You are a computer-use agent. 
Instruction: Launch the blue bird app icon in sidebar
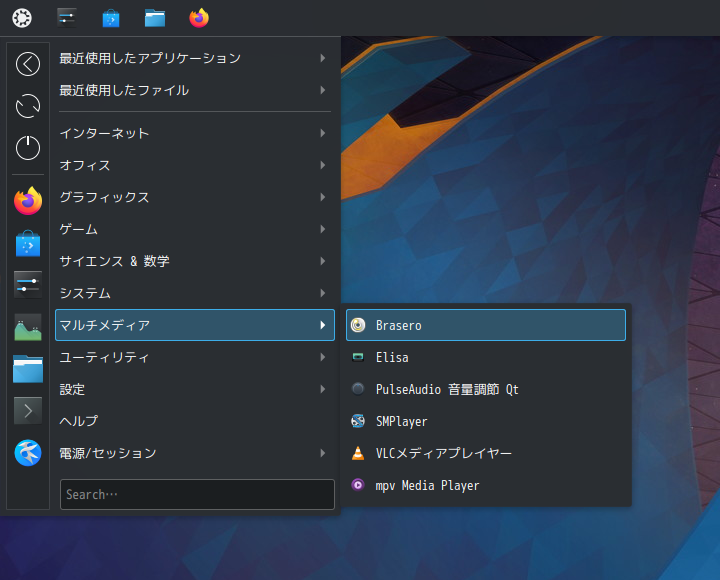click(28, 453)
